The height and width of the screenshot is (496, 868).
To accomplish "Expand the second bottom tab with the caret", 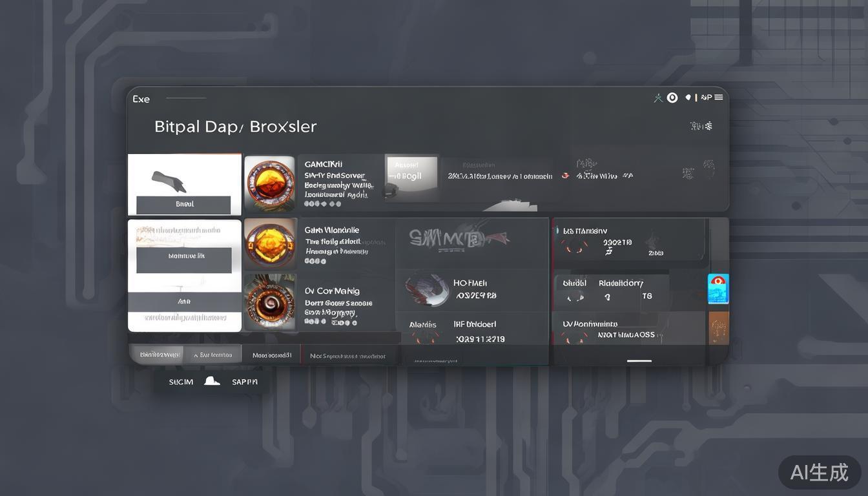I will tap(212, 355).
